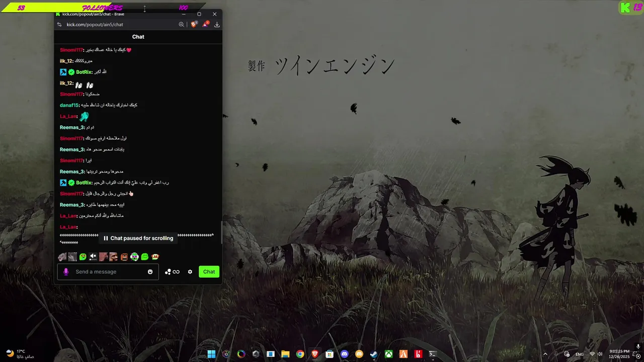Insert the first gray photo emote

pyautogui.click(x=62, y=257)
